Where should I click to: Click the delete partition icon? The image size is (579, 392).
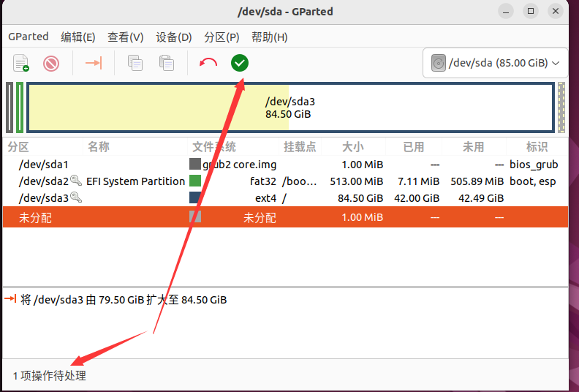pos(51,63)
